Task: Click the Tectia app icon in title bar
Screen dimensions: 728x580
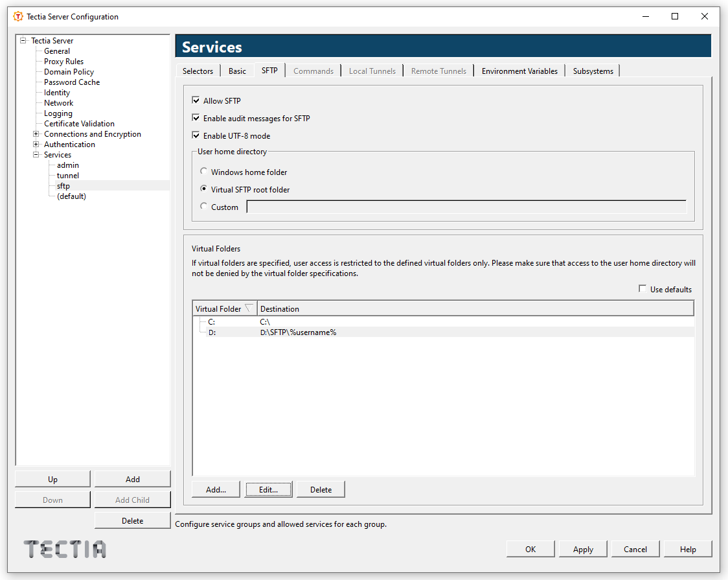Action: pyautogui.click(x=18, y=16)
